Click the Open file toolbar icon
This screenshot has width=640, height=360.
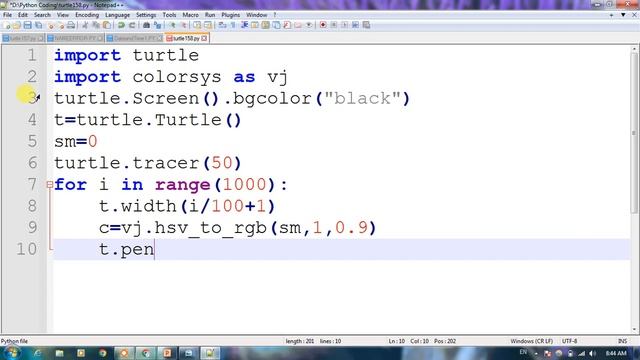pyautogui.click(x=17, y=25)
